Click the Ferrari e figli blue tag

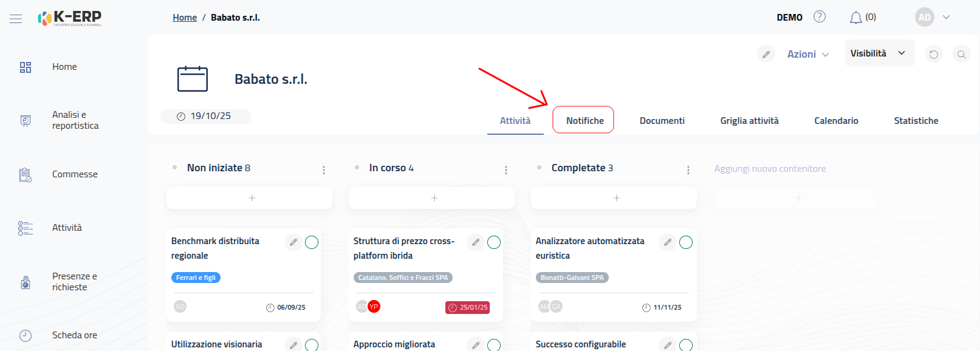pos(196,278)
